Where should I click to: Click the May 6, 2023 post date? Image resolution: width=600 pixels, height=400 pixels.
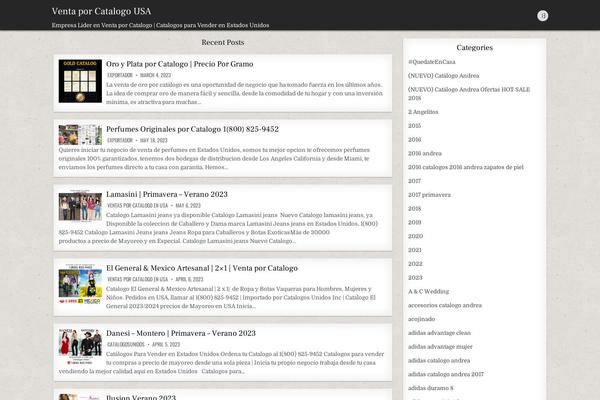pos(188,206)
